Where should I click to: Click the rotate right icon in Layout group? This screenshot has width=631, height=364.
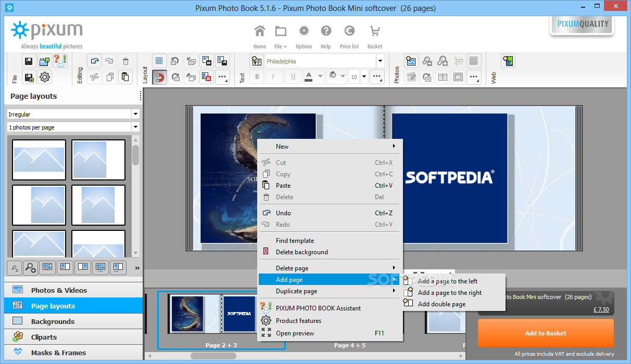tap(175, 77)
